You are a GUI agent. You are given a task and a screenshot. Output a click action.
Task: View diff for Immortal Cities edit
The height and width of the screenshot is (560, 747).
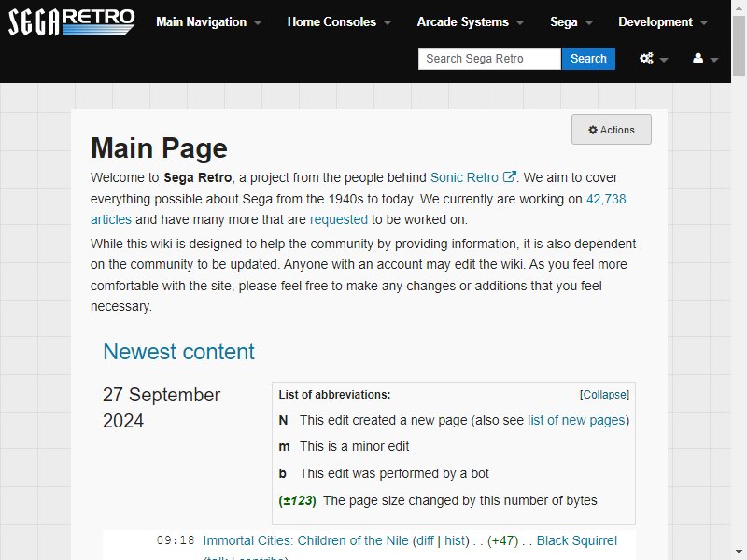click(425, 541)
